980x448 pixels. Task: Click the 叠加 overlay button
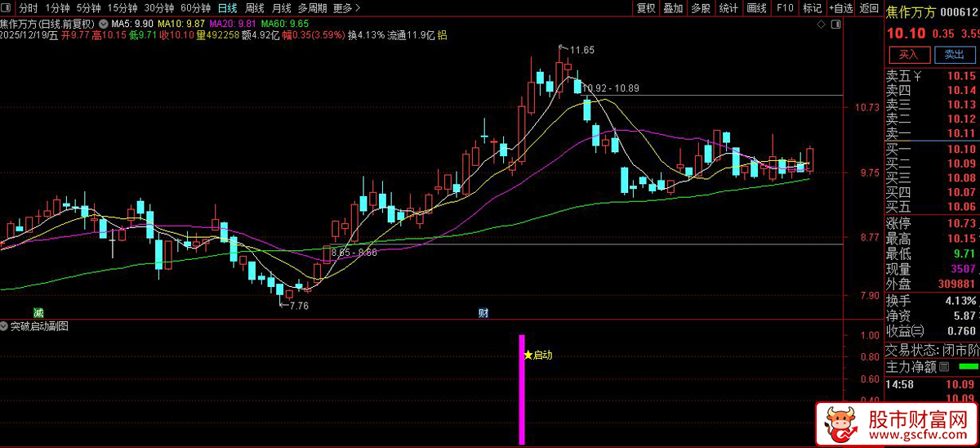[673, 8]
